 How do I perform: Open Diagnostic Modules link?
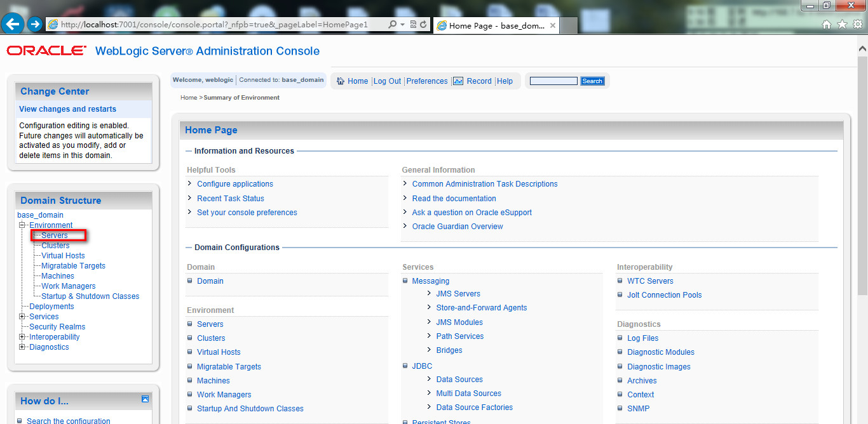661,352
